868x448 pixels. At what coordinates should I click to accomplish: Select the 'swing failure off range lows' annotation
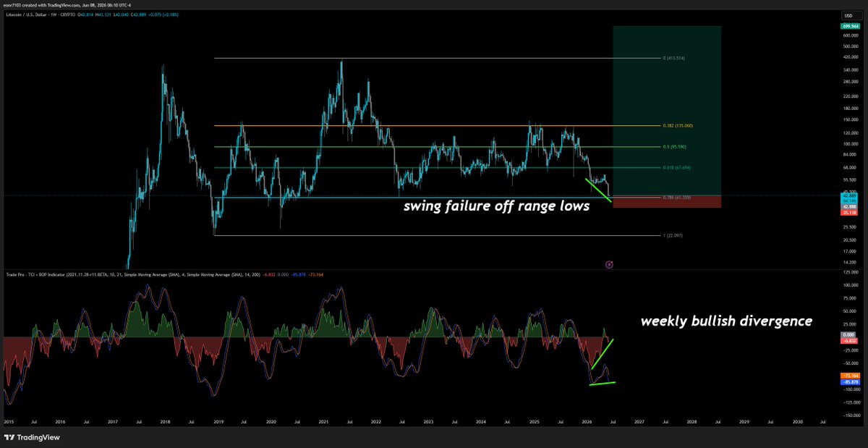click(x=496, y=206)
